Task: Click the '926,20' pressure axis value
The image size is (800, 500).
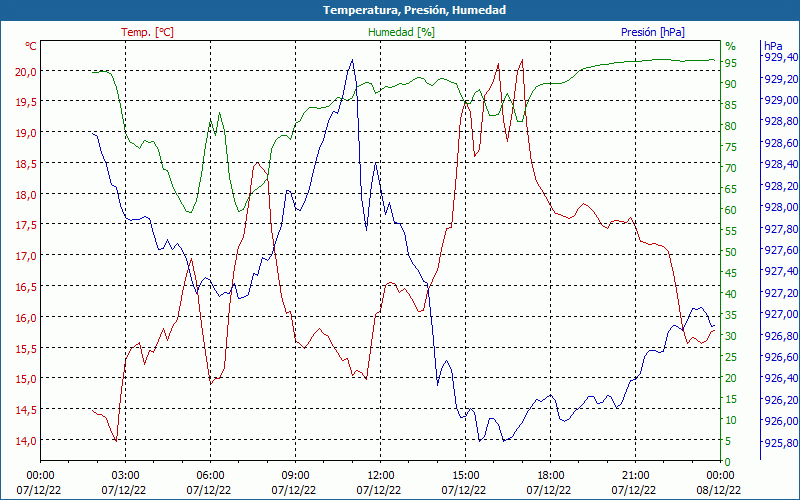Action: click(x=779, y=399)
